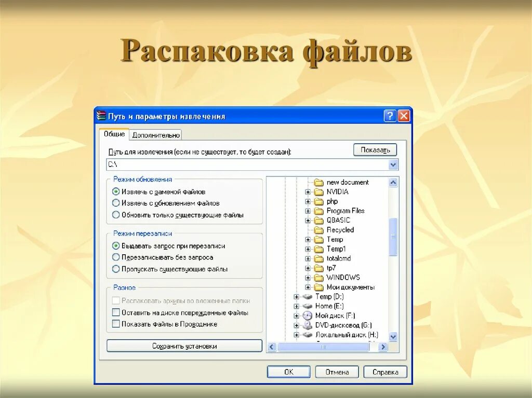Viewport: 532px width, 398px height.
Task: Select the QBASIC folder icon
Action: (x=318, y=221)
